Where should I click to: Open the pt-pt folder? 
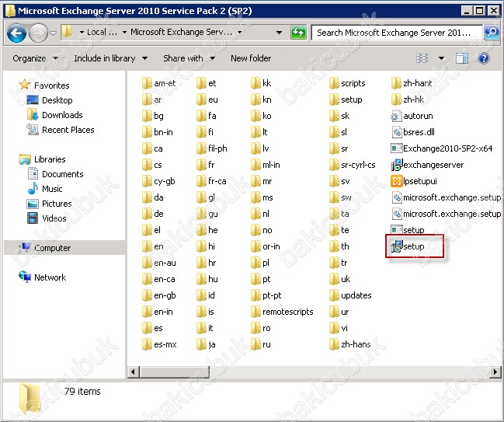[x=266, y=295]
